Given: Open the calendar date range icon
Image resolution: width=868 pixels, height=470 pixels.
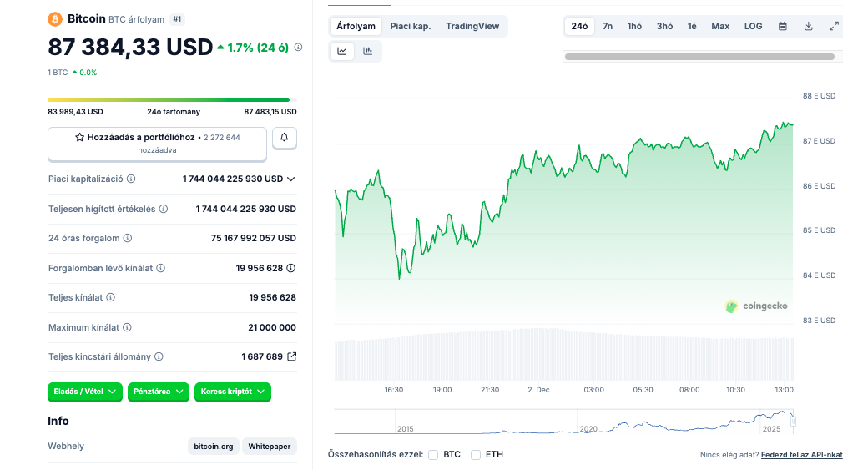Looking at the screenshot, I should click(x=783, y=26).
